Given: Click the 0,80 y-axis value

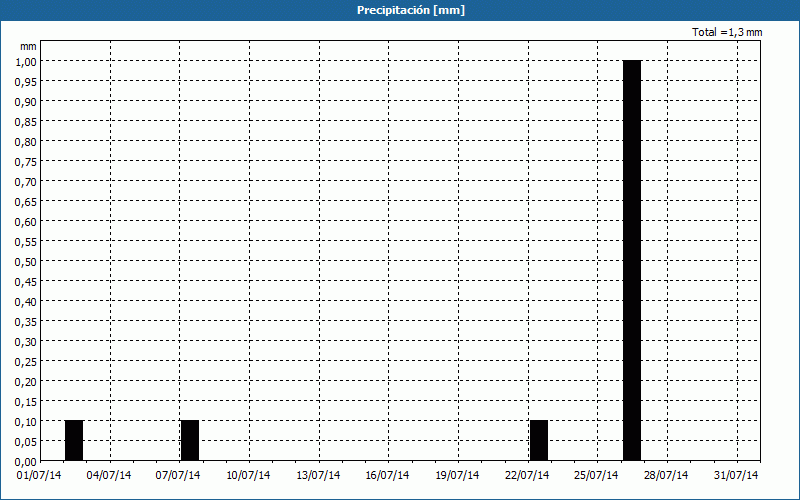Looking at the screenshot, I should pyautogui.click(x=26, y=141).
